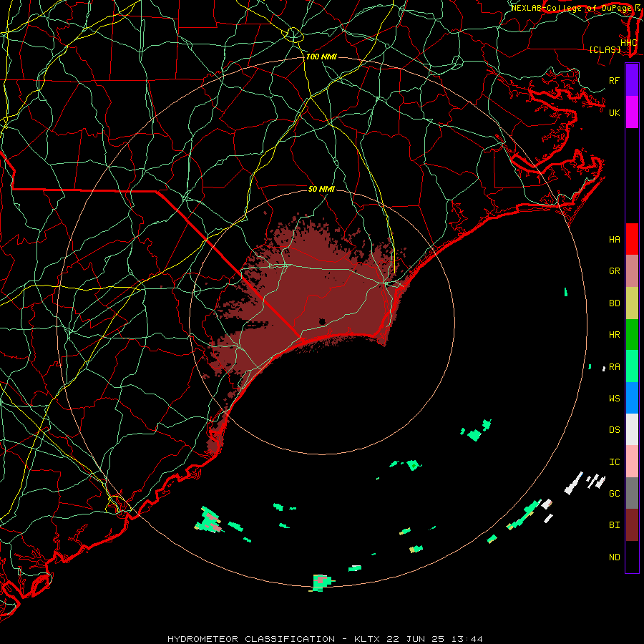Click the 'DS' legend label
This screenshot has height=644, width=644.
615,430
